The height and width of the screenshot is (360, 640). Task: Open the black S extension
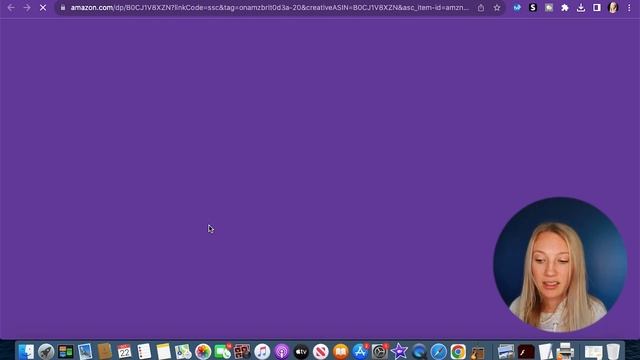tap(533, 7)
